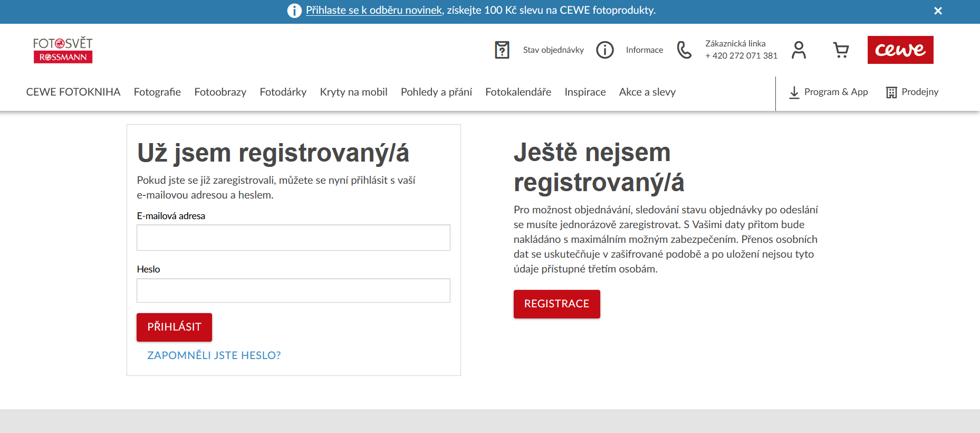
Task: Follow the Zapomněli jste heslo link
Action: 214,355
